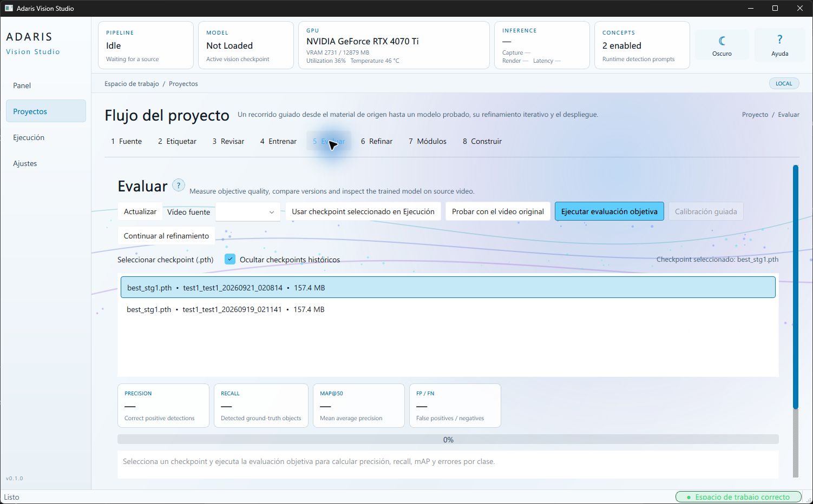Image resolution: width=813 pixels, height=504 pixels.
Task: Click Probar con el vídeo original
Action: [x=498, y=211]
